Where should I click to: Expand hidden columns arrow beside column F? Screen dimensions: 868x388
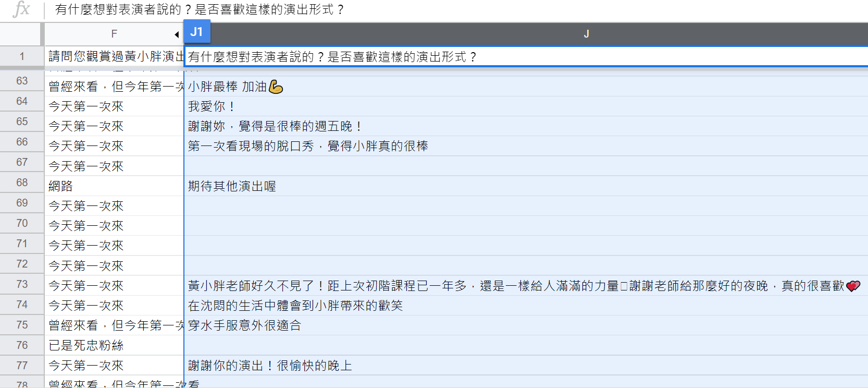click(177, 34)
